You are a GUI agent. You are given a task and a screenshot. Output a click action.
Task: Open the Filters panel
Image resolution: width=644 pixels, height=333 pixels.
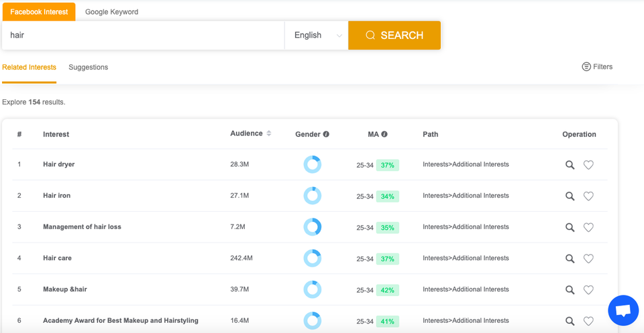[597, 66]
